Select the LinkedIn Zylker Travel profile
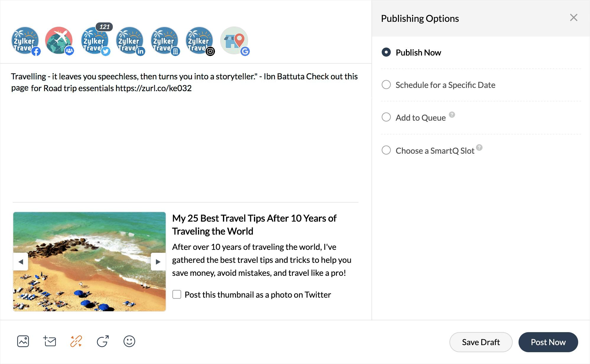Viewport: 590px width, 364px height. [x=129, y=41]
